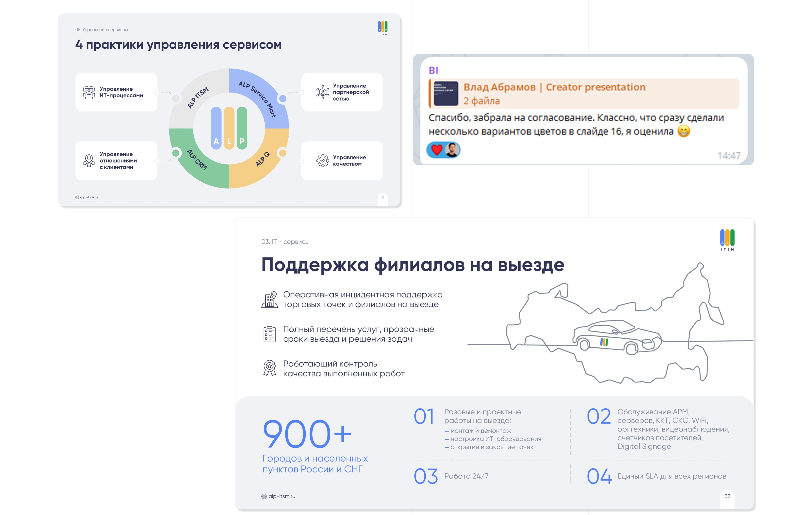Click the quality management checkmark icon
This screenshot has height=515, width=812.
pos(322,161)
